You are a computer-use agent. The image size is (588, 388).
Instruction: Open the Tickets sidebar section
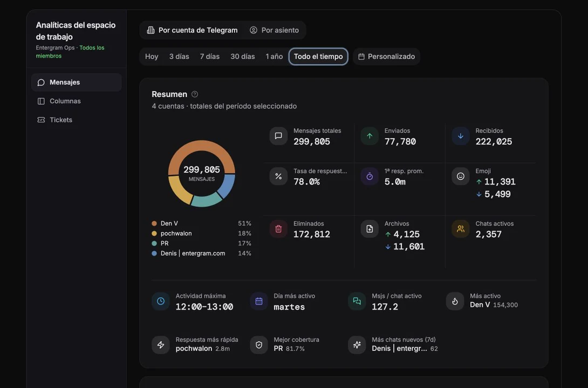76,120
